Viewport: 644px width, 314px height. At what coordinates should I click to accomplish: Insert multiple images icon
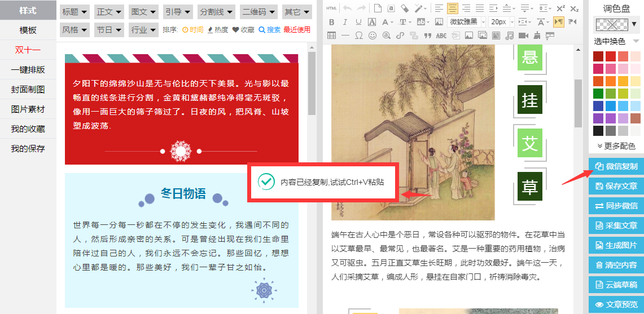(x=483, y=36)
